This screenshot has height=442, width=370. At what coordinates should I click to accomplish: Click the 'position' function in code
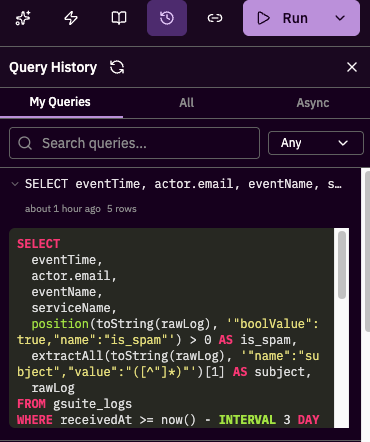tap(60, 324)
